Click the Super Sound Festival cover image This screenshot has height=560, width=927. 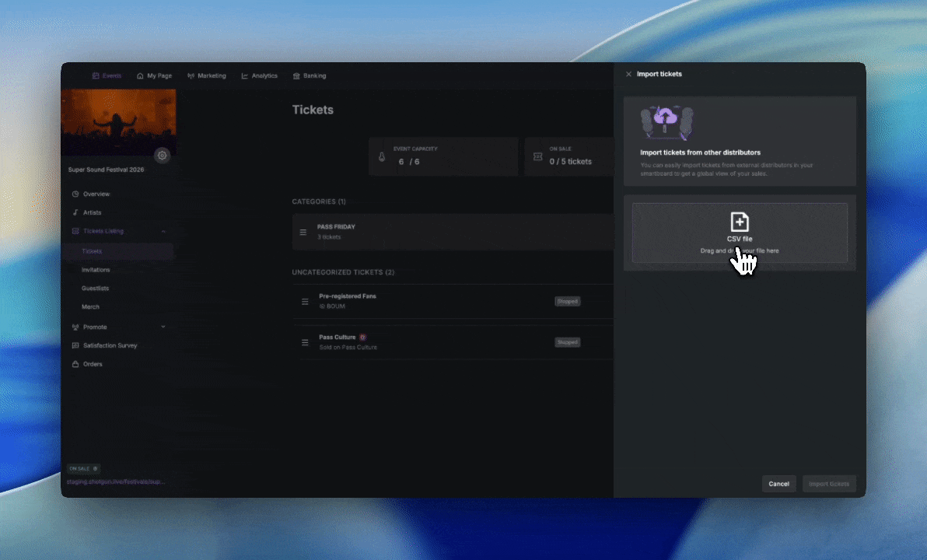[x=118, y=122]
